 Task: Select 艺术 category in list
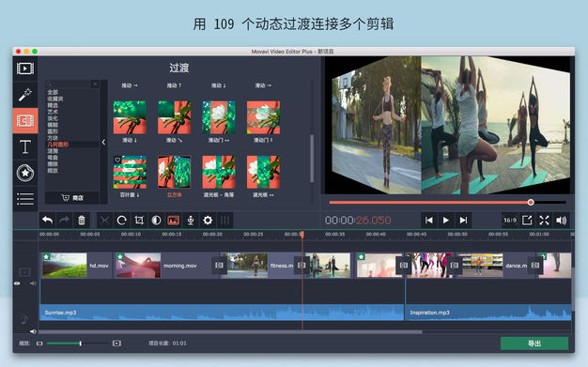pyautogui.click(x=53, y=112)
